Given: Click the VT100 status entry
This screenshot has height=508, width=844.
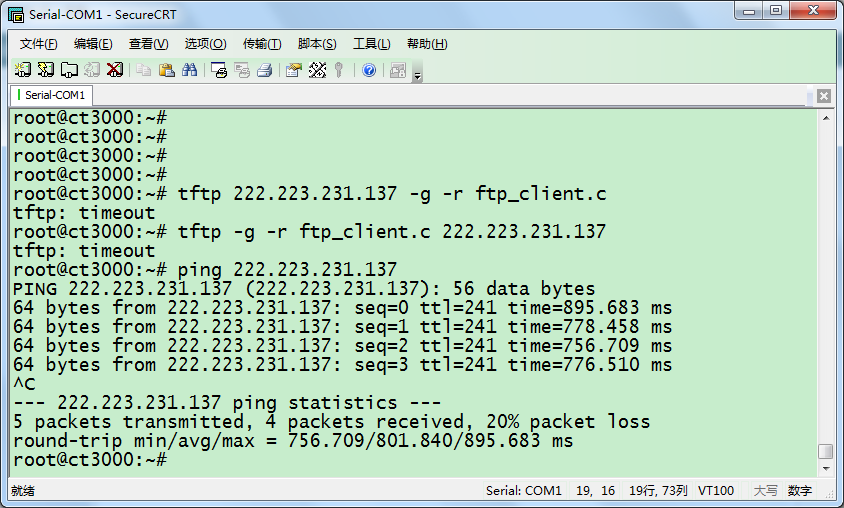Looking at the screenshot, I should [716, 491].
